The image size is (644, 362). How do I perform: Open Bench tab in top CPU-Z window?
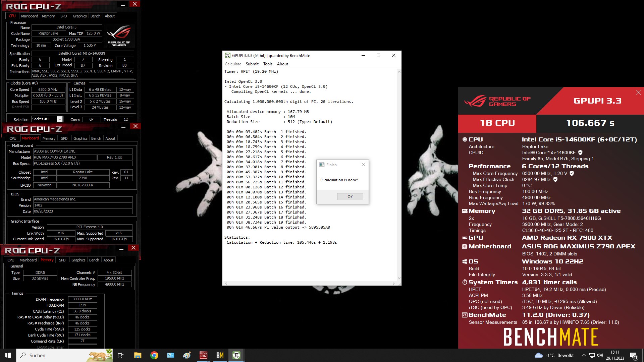95,16
